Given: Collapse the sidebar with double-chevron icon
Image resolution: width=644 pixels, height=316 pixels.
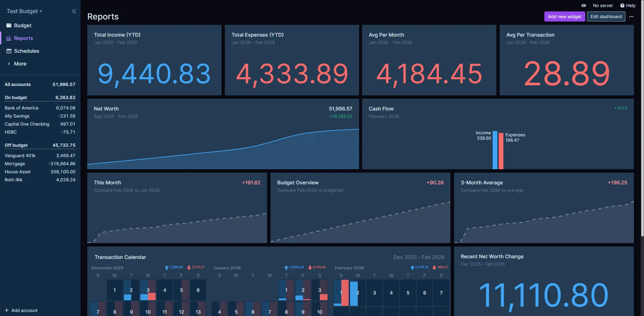Looking at the screenshot, I should point(74,11).
